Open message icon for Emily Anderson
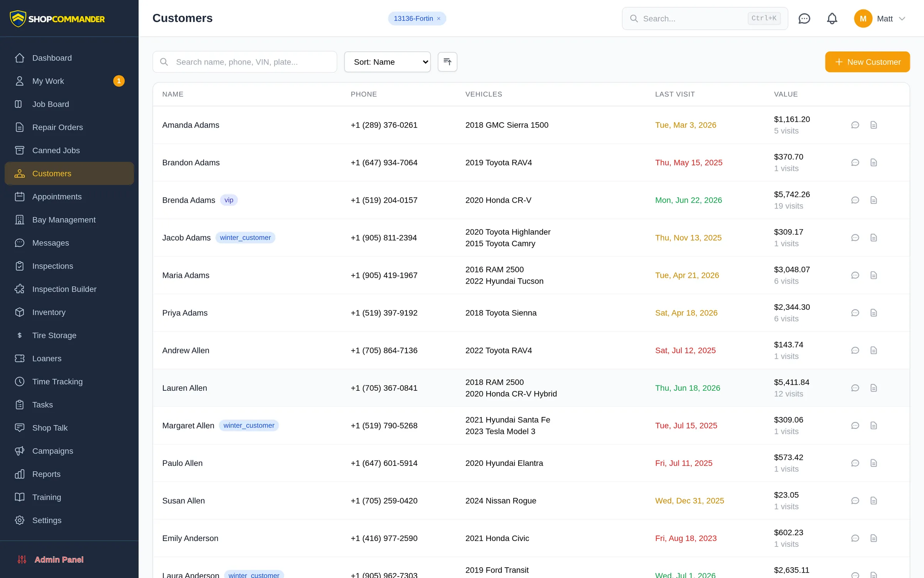924x578 pixels. [x=855, y=538]
